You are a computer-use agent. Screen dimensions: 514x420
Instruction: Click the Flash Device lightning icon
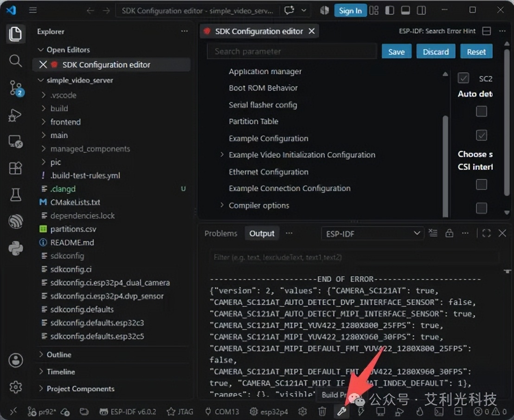coord(361,411)
